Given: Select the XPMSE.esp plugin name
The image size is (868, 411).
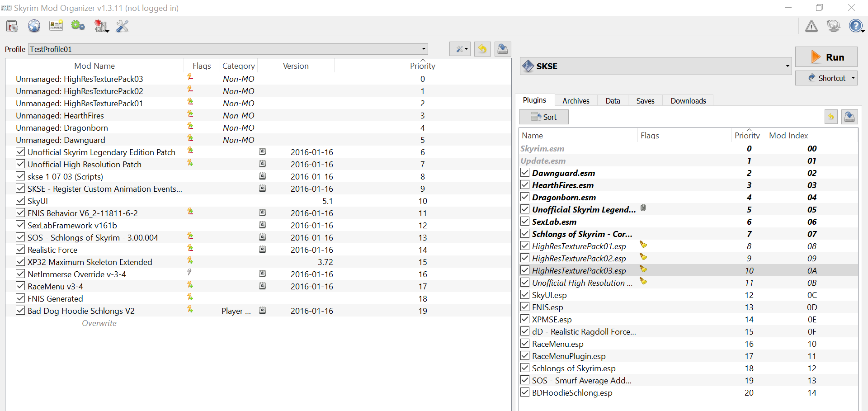Looking at the screenshot, I should point(552,320).
